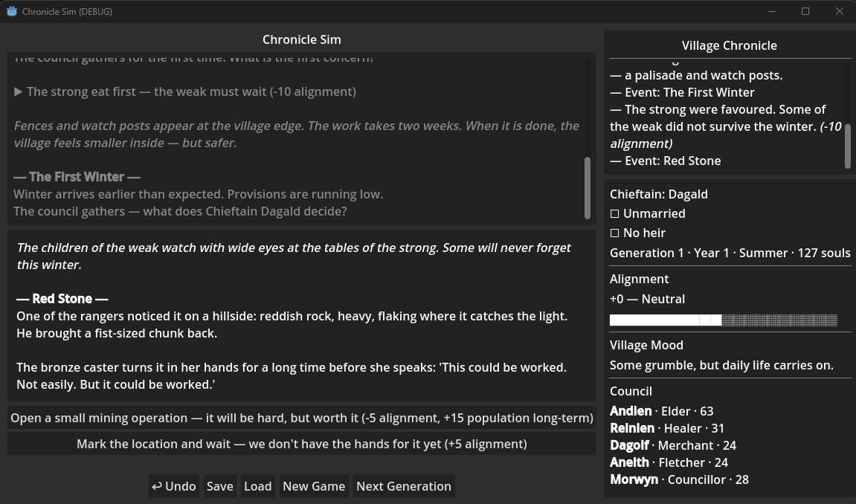
Task: Click the Village Chronicle panel title
Action: point(730,46)
